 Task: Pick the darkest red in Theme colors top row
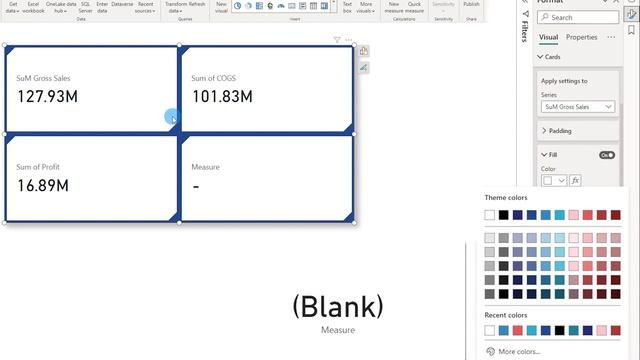(616, 215)
